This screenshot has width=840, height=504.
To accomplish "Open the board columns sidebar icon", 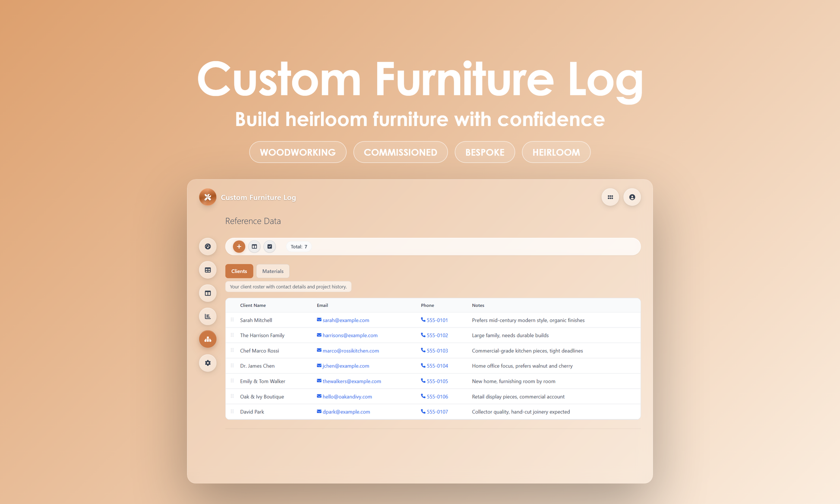I will point(208,293).
